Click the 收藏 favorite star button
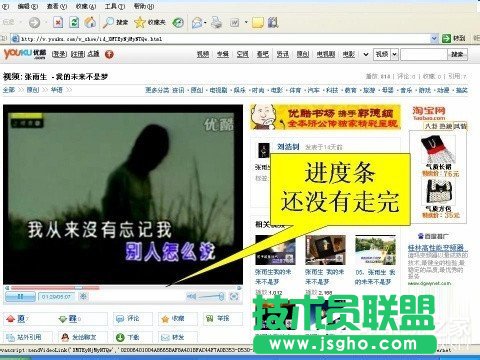 coord(178,319)
